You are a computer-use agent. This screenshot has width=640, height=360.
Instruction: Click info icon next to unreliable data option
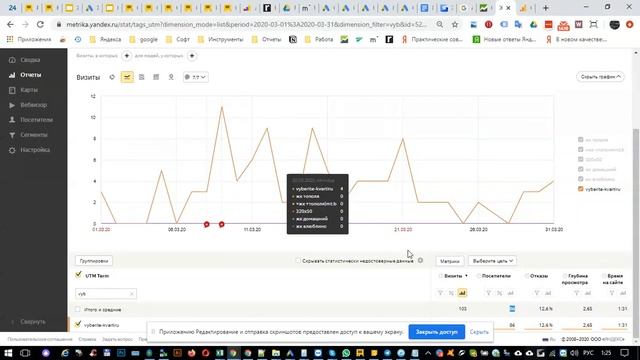[x=420, y=260]
